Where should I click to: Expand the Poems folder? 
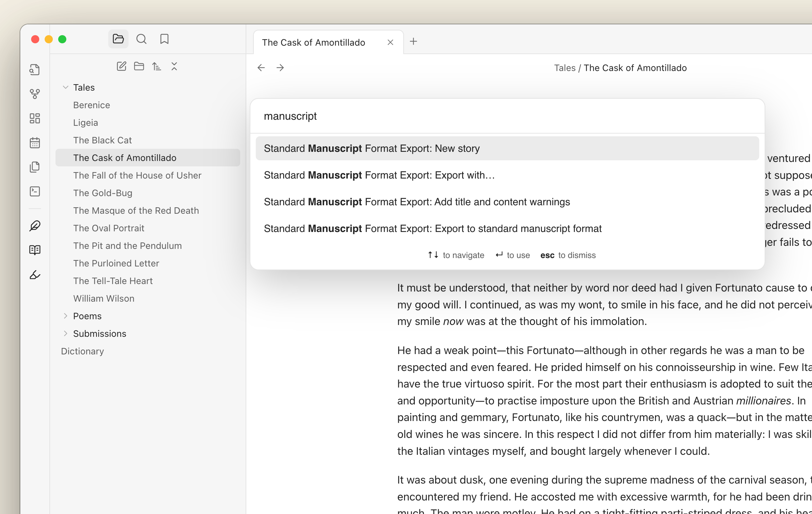click(x=66, y=316)
